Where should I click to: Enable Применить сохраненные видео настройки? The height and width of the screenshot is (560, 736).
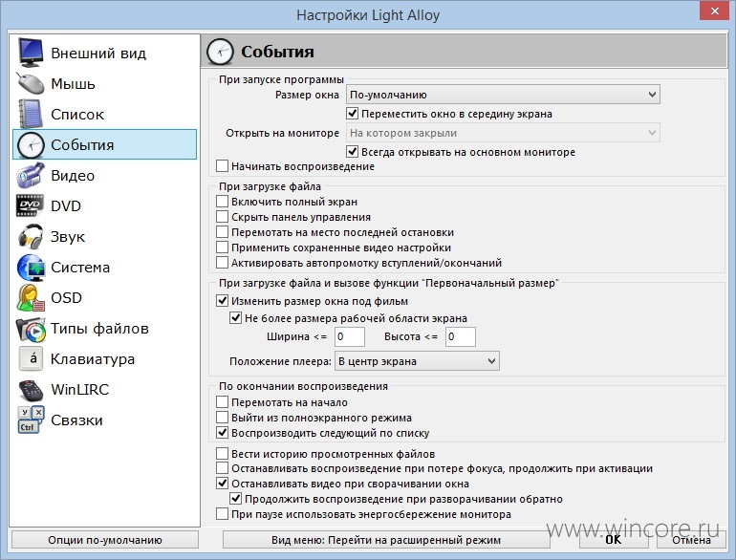point(222,248)
